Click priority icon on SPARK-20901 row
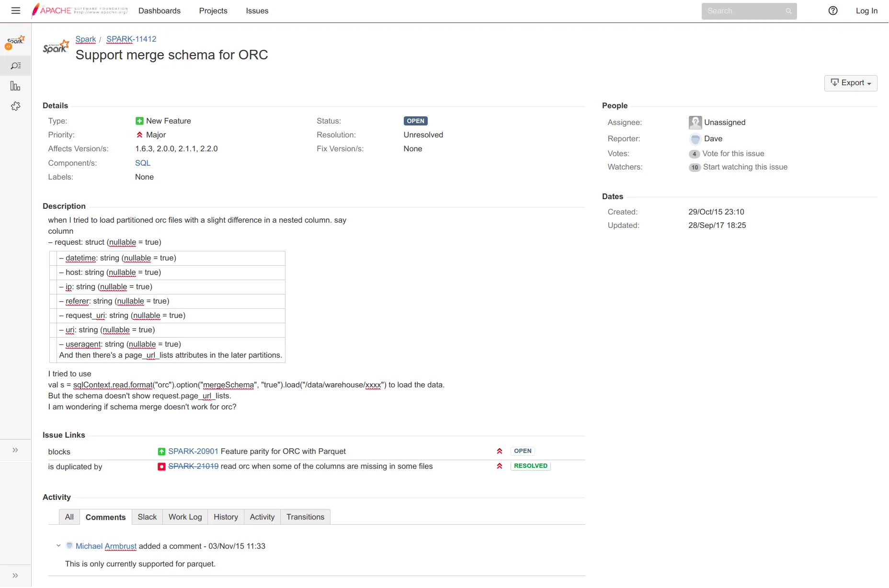Viewport: 889px width, 588px height. tap(500, 451)
